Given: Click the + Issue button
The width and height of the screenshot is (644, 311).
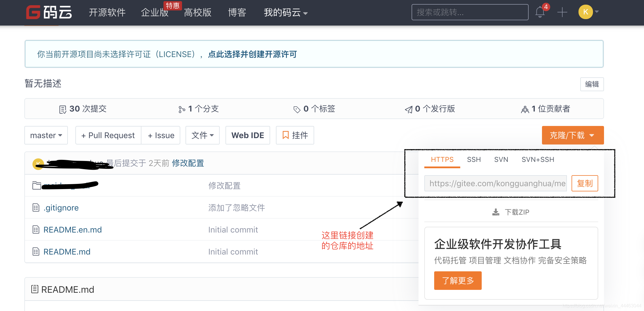Looking at the screenshot, I should coord(161,135).
